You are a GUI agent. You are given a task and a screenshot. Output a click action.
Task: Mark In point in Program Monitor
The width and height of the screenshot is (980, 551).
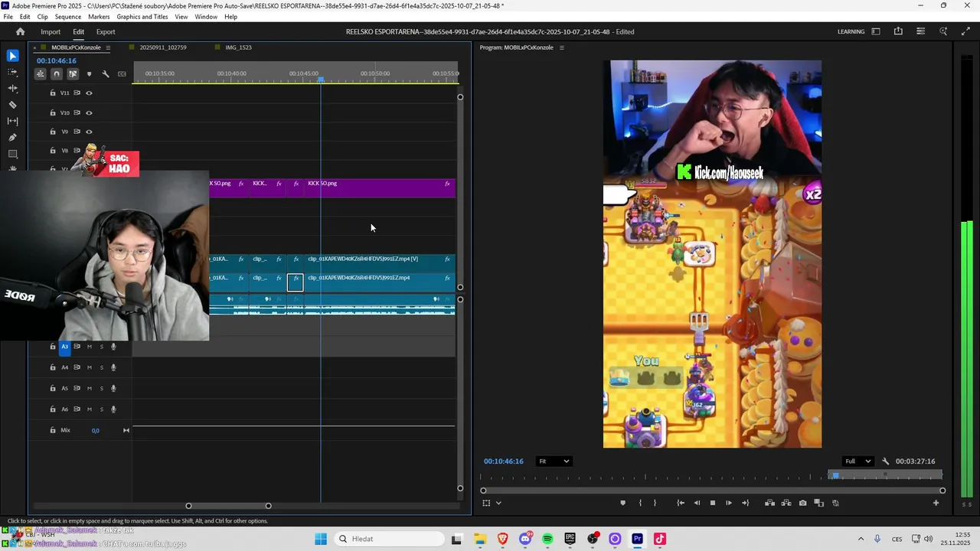click(x=640, y=503)
